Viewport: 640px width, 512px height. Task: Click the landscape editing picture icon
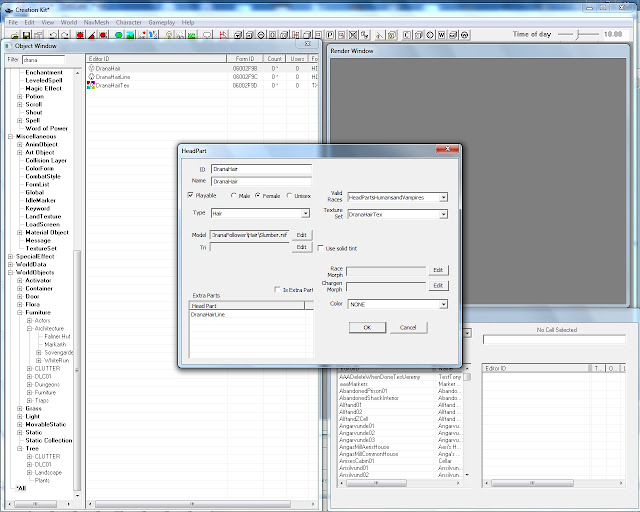tap(130, 35)
